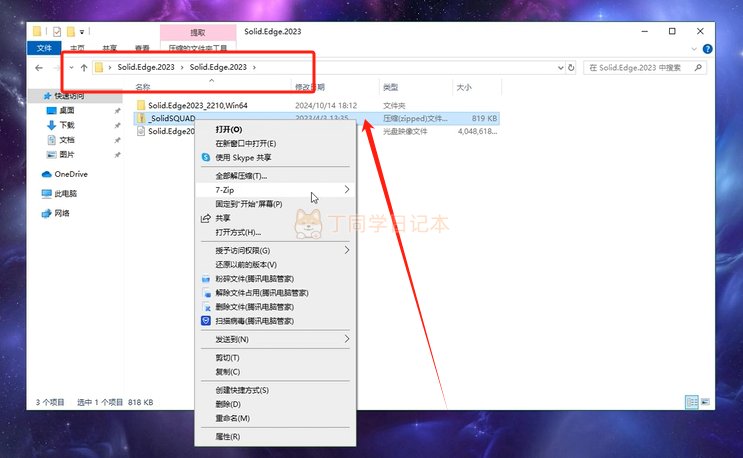Screen dimensions: 743x458
Task: Expand chevron after the last Solid.Edge.2023 breadcrumb
Action: point(254,67)
